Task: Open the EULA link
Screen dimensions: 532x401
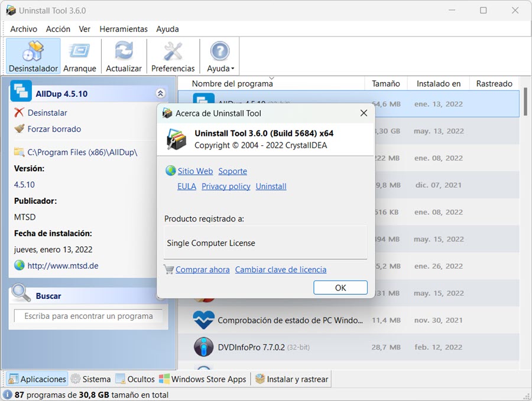Action: [x=187, y=187]
